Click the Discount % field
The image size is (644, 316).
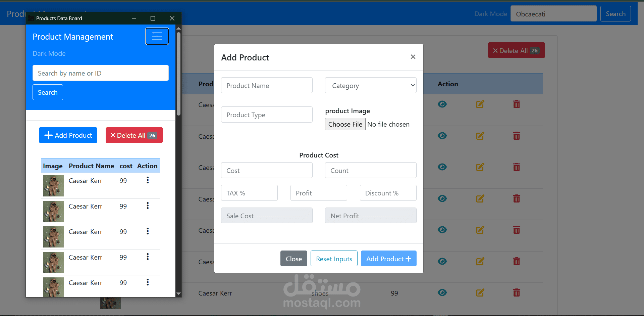(388, 193)
